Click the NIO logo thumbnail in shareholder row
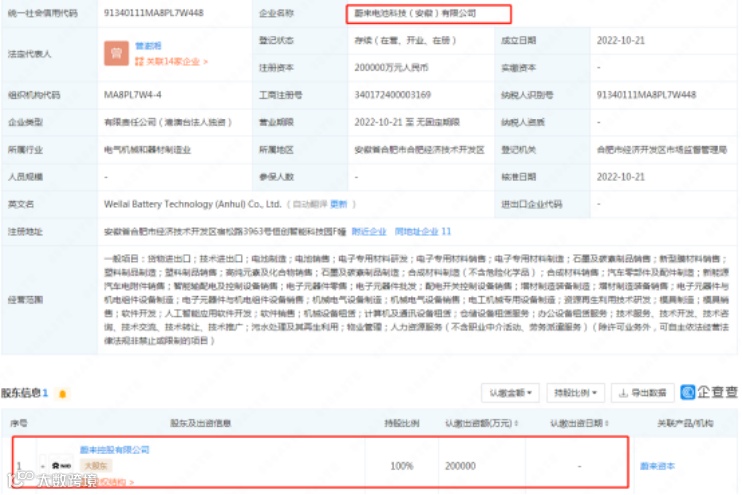 click(x=62, y=466)
